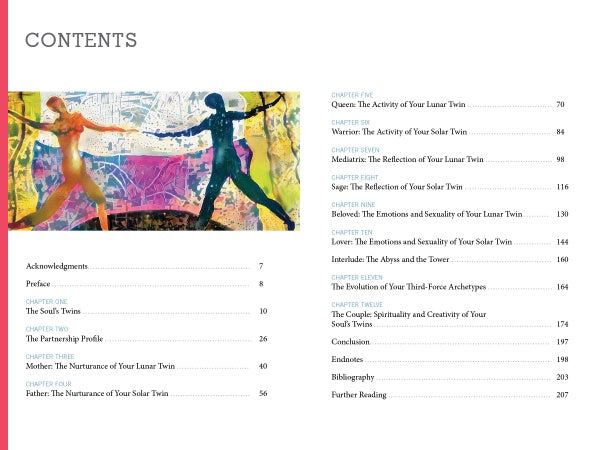Go to the Bibliography entry

click(353, 377)
